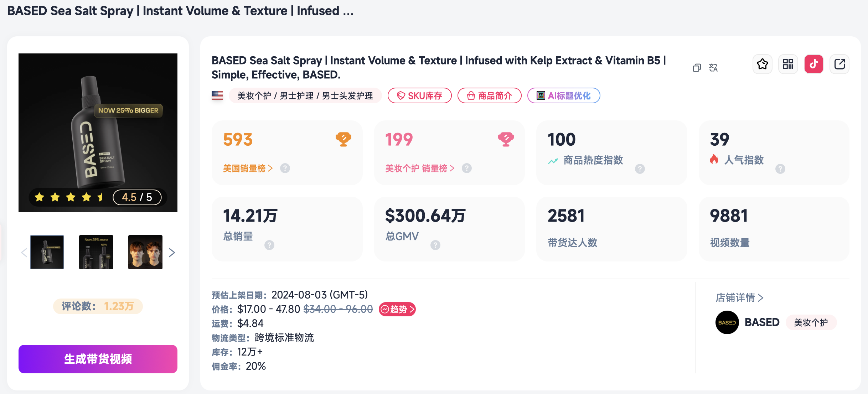
Task: Click help icon beside 美妆个护 销量榜
Action: pyautogui.click(x=467, y=168)
